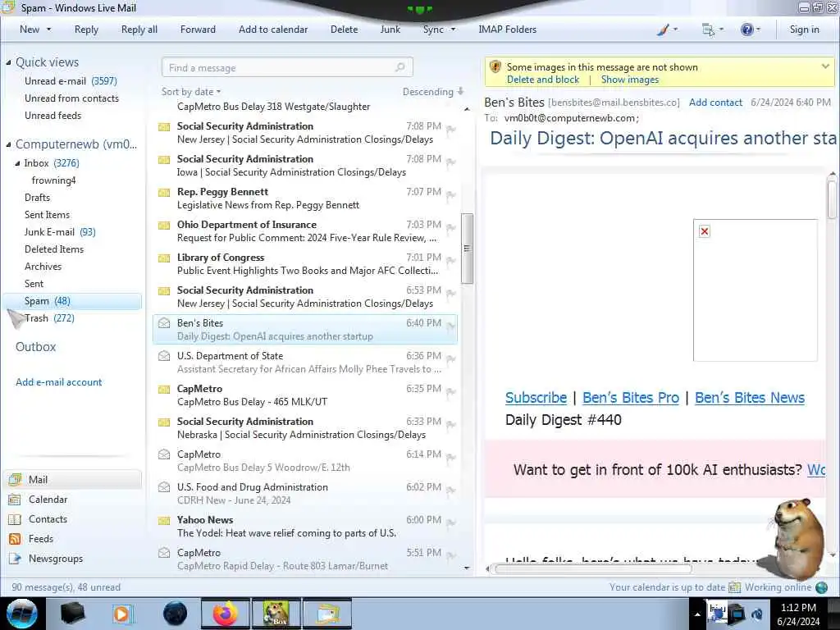Open the media player taskbar icon
Viewport: 840px width, 630px height.
tap(121, 614)
